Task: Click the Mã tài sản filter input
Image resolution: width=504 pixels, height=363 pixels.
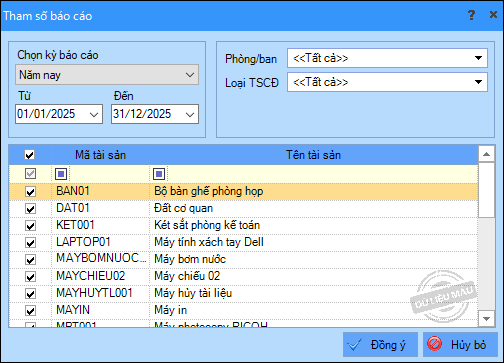Action: coord(108,174)
